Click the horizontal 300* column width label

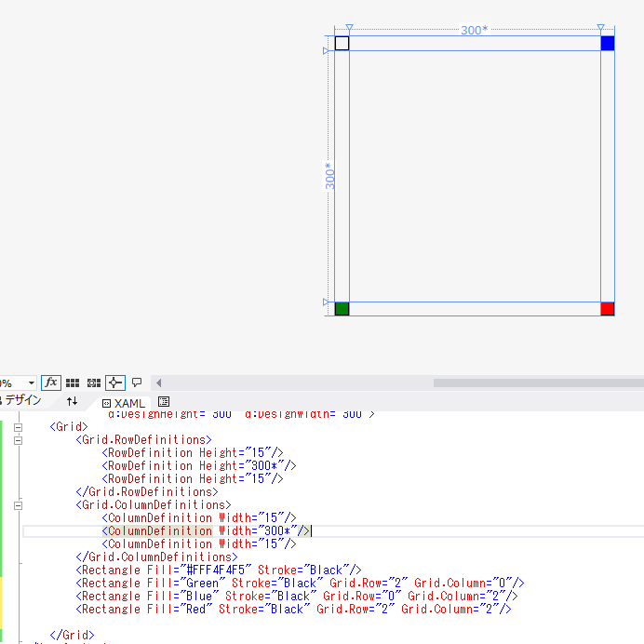click(475, 30)
